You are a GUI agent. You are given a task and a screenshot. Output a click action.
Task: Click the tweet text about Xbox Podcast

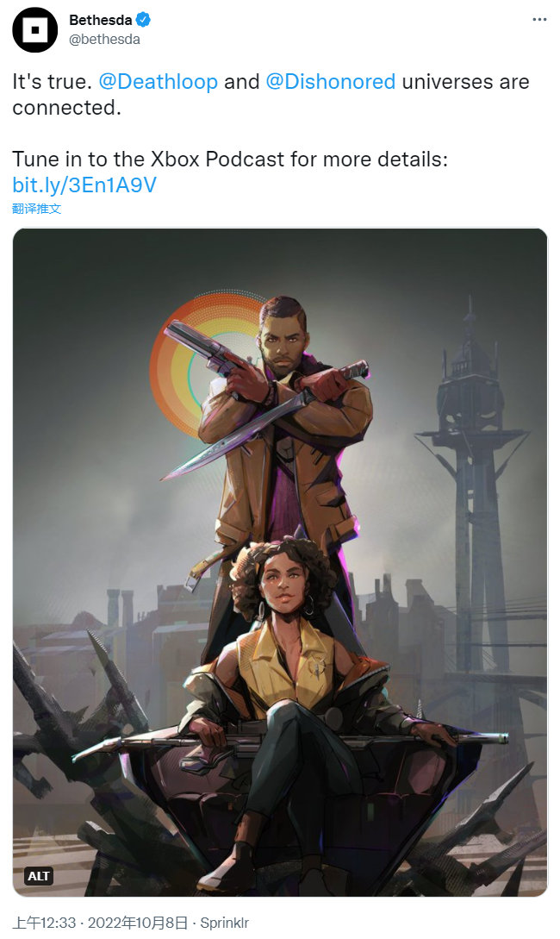tap(230, 160)
